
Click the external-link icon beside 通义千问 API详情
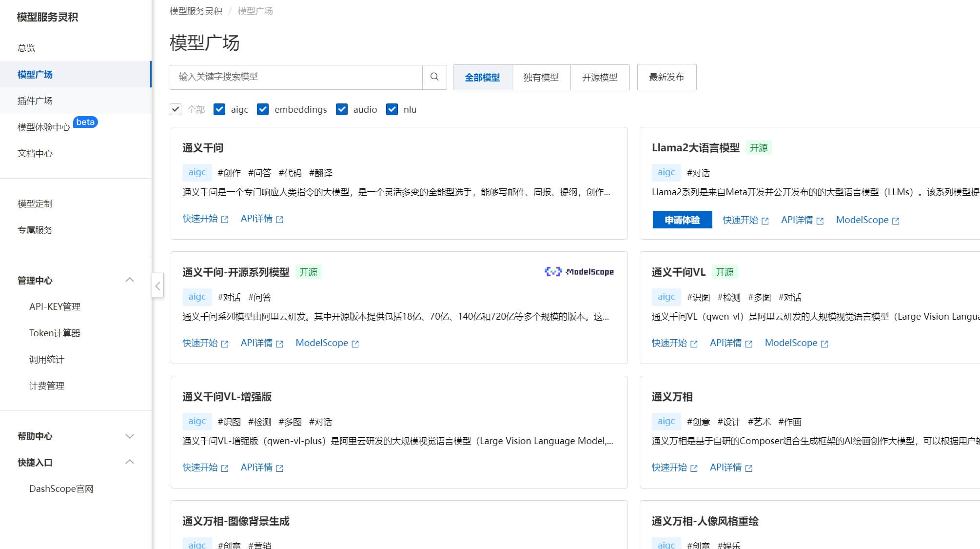279,220
